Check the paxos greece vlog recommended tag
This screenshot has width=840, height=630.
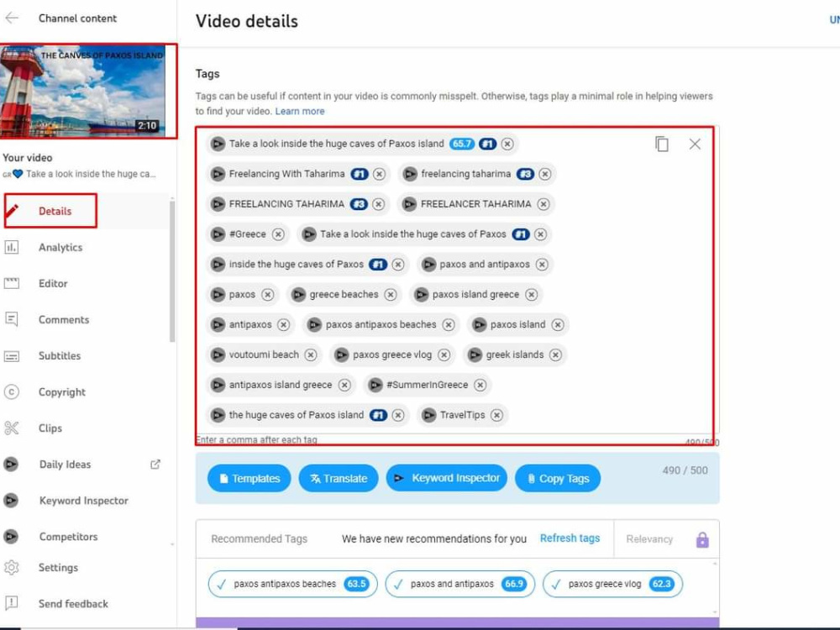pos(555,583)
